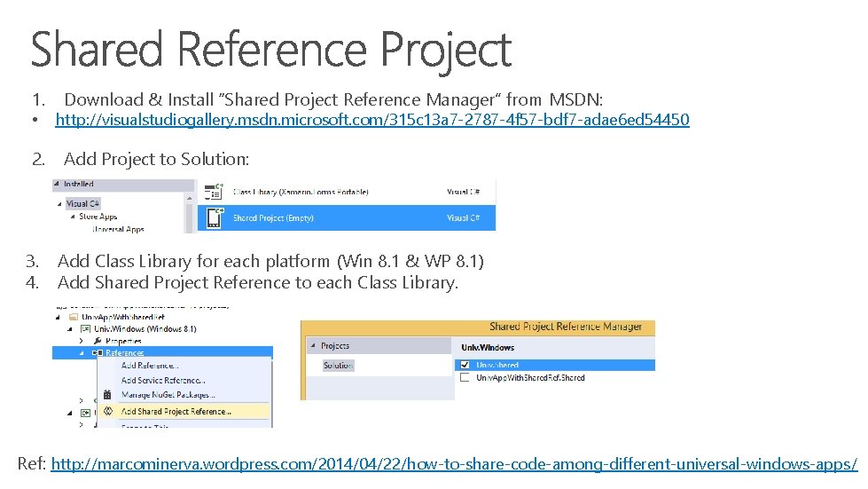This screenshot has height=489, width=868.
Task: Click the Add Shared Project Reference icon
Action: coord(108,412)
